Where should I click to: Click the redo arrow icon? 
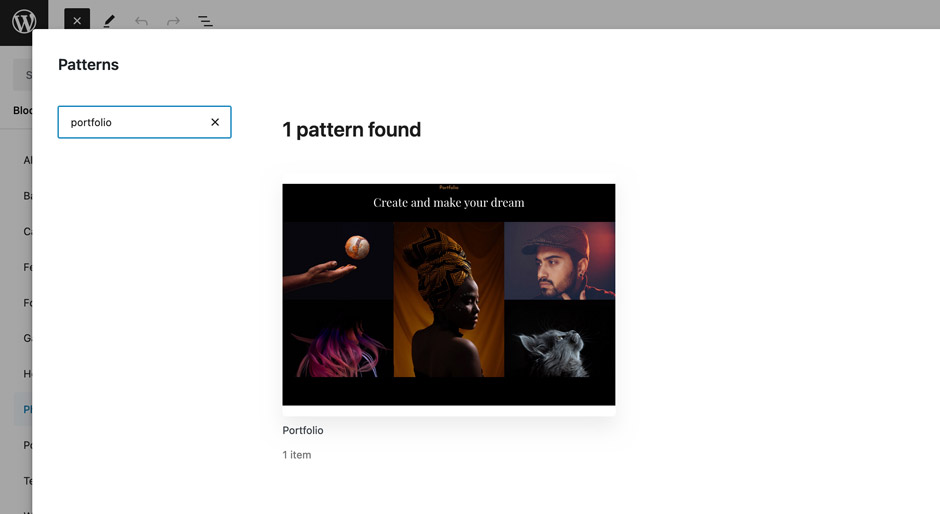point(173,21)
